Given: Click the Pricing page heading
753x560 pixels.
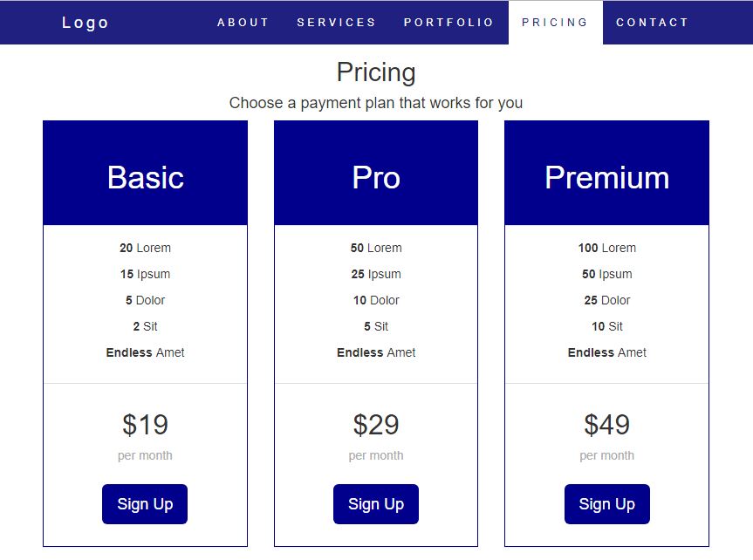Looking at the screenshot, I should pyautogui.click(x=376, y=72).
